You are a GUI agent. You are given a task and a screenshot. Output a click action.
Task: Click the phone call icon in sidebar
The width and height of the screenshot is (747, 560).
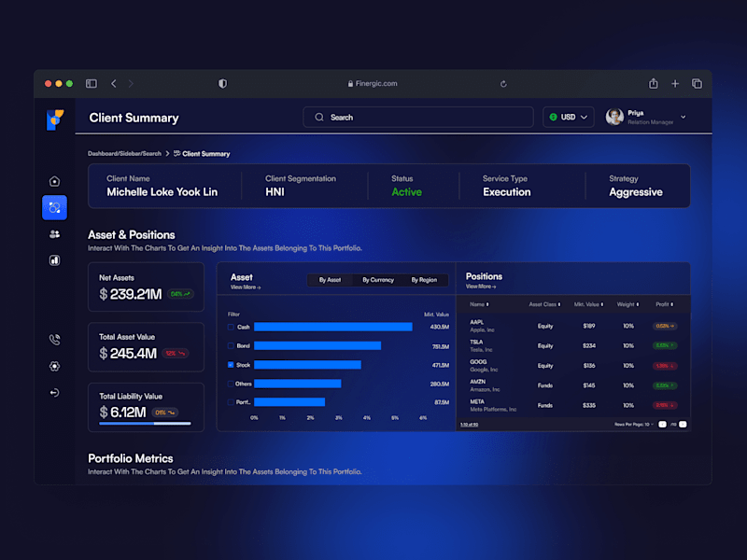pos(54,340)
